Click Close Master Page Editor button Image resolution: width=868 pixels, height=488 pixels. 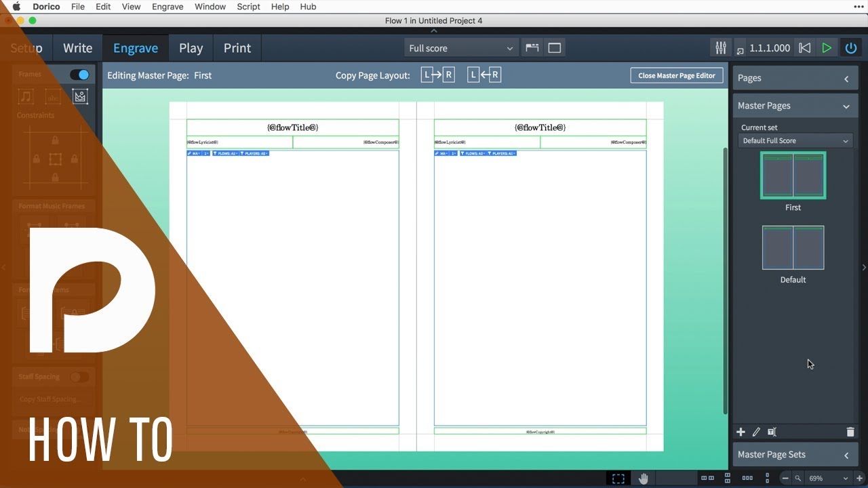pyautogui.click(x=677, y=75)
